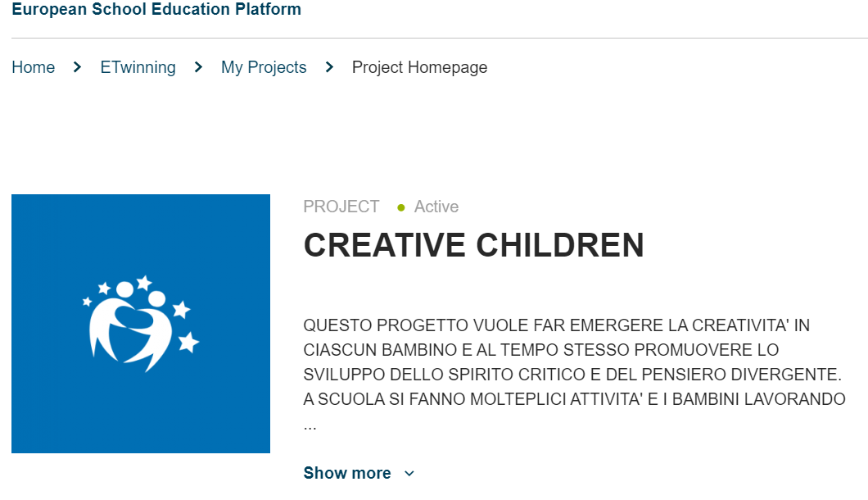Click the CREATIVE CHILDREN project title
The width and height of the screenshot is (868, 500).
pos(474,245)
